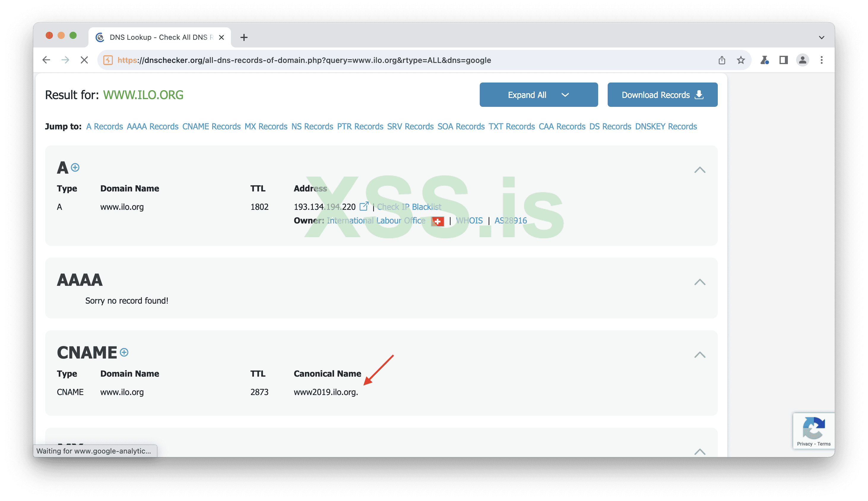Click the share icon in the address bar
Screen dimensions: 868x501
722,60
